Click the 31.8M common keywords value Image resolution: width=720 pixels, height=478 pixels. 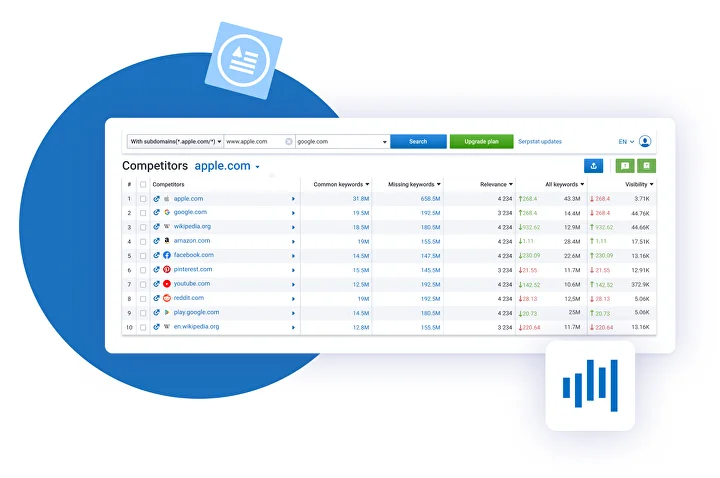point(361,199)
